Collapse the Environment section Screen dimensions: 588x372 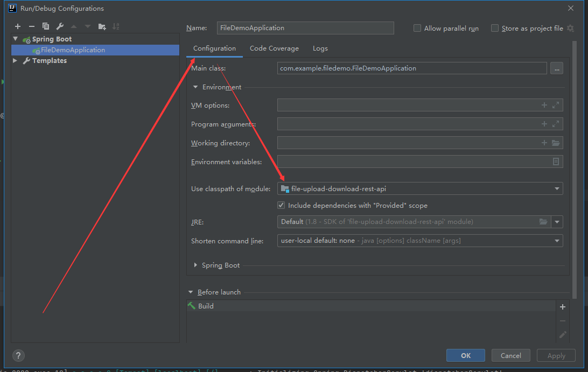click(x=195, y=87)
